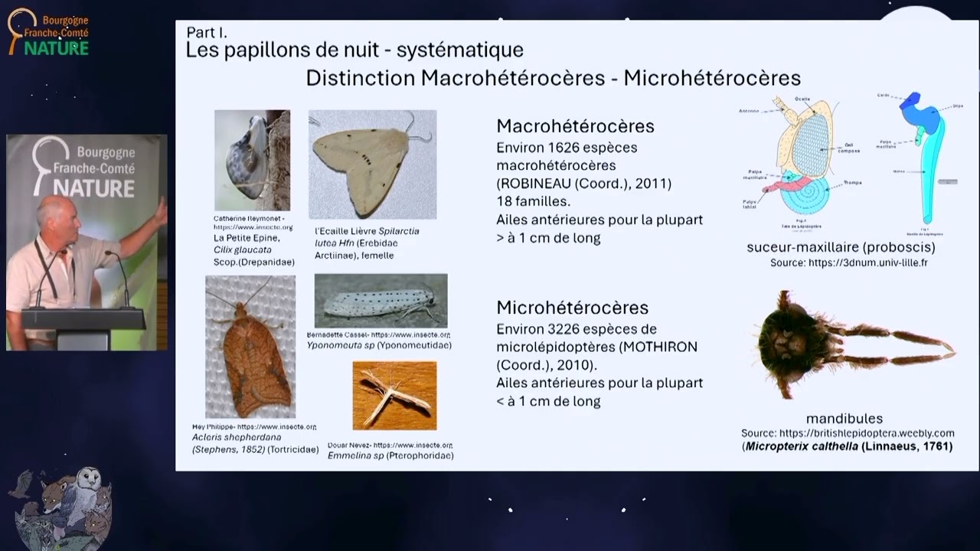Visit the insecte.org link beside Hey Philippe

coord(276,426)
